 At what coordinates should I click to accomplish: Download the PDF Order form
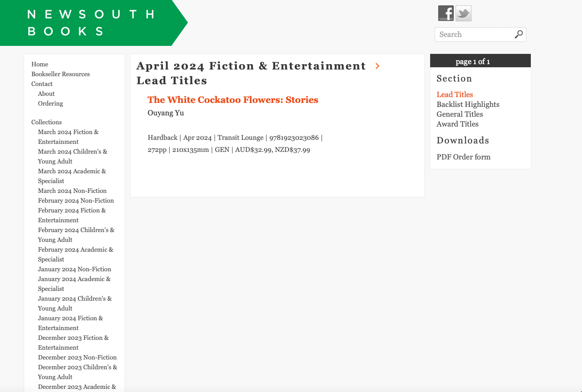coord(464,157)
